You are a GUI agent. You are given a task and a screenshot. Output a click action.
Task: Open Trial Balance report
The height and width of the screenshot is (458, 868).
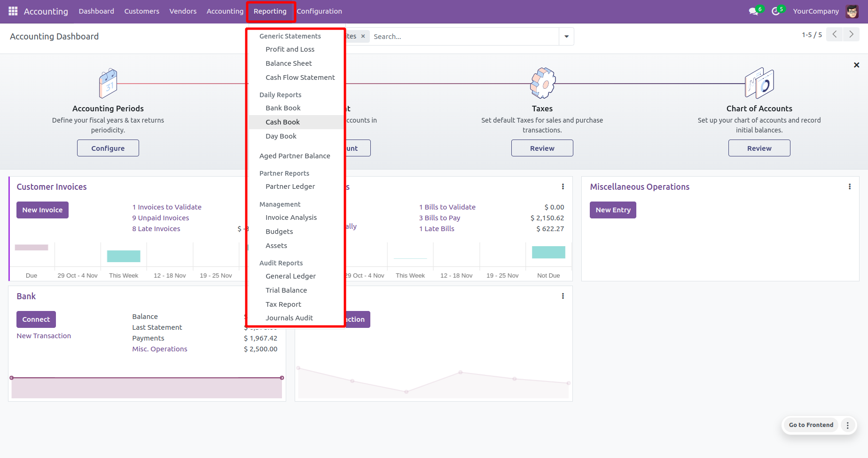click(x=286, y=290)
